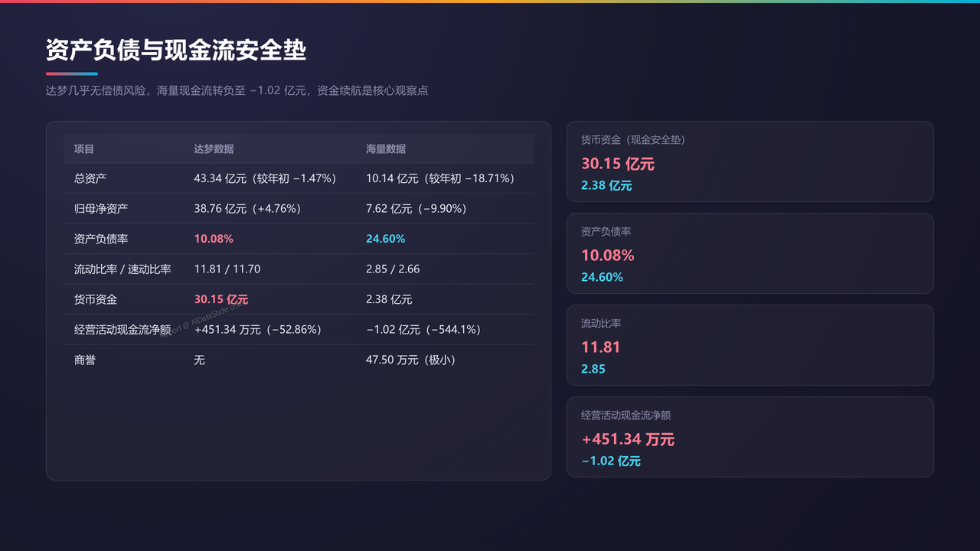This screenshot has width=980, height=551.
Task: Click the large 10.08% card value
Action: tap(608, 256)
